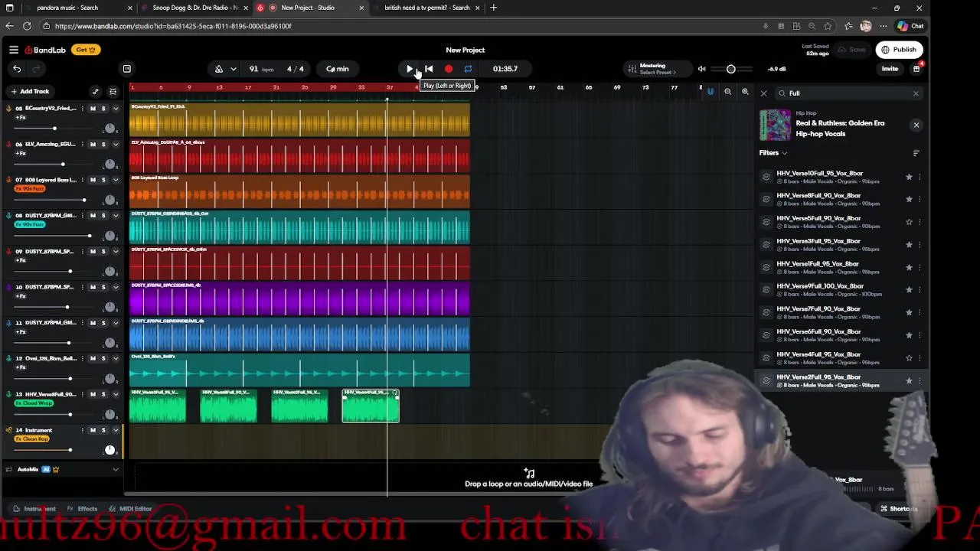Expand track 13 HHV_Verse8Full chevron
Image resolution: width=980 pixels, height=551 pixels.
(116, 394)
